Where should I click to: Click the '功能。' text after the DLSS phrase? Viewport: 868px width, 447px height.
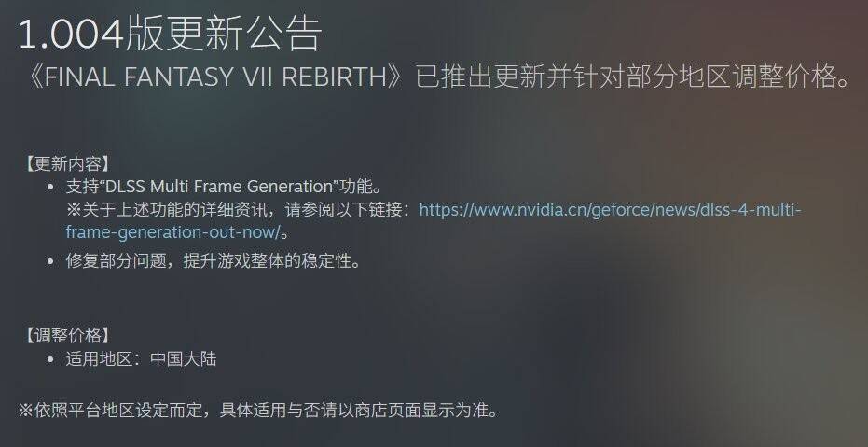coord(361,186)
